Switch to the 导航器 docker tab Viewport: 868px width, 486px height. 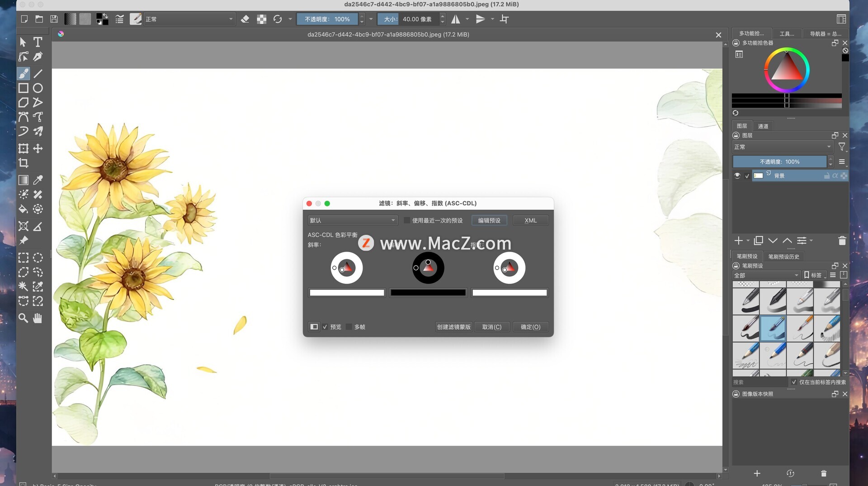pos(826,33)
